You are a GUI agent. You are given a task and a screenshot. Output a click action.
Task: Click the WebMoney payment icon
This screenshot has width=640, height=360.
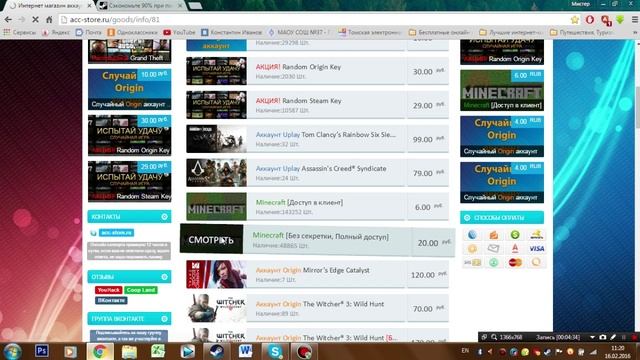coord(472,235)
